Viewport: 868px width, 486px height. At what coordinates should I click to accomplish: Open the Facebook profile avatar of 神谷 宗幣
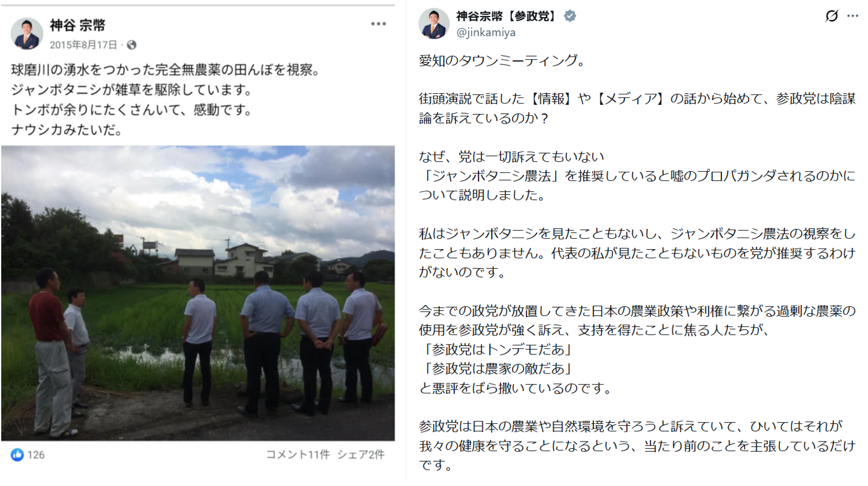click(27, 33)
